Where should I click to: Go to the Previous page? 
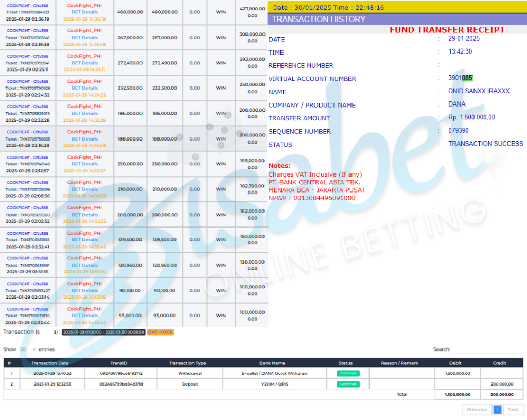(x=477, y=410)
